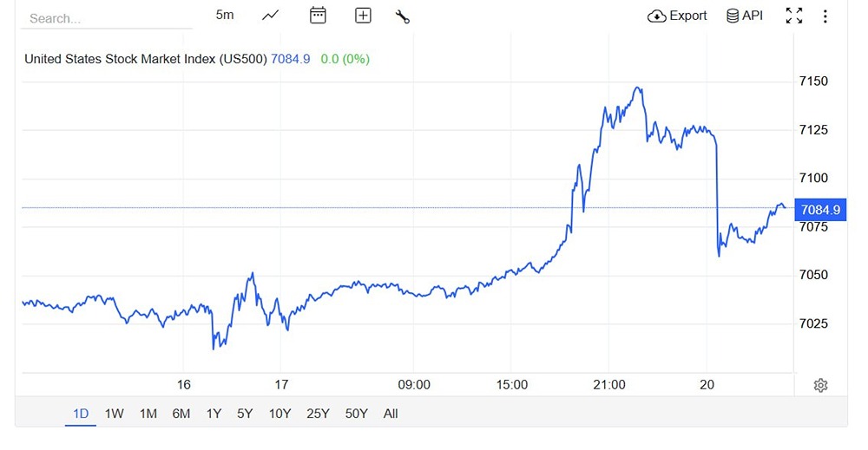Switch to the 1W time range

[x=114, y=414]
